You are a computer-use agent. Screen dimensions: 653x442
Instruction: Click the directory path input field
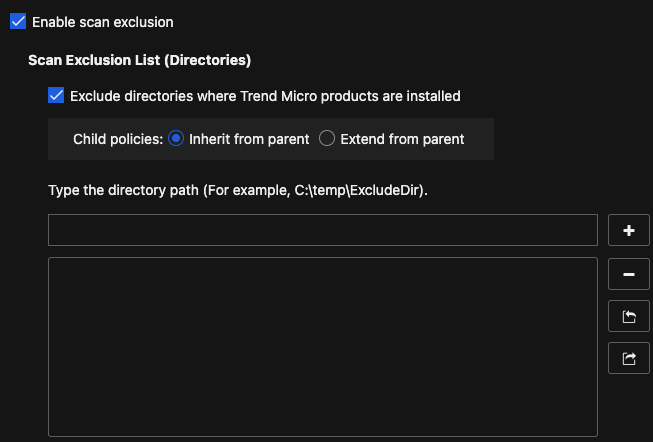(x=322, y=230)
